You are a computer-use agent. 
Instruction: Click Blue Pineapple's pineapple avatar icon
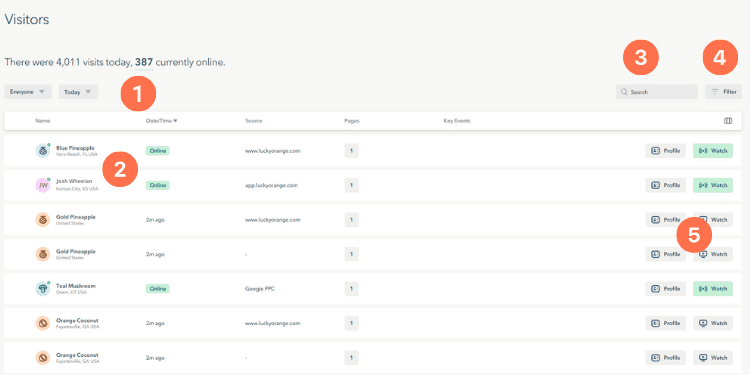coord(43,151)
